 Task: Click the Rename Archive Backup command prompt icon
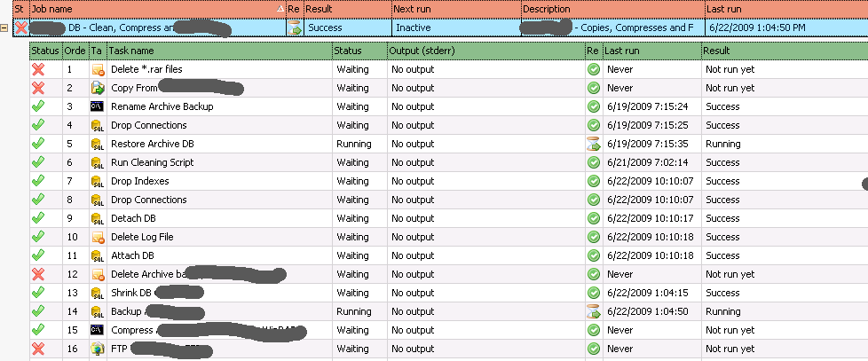pos(98,106)
